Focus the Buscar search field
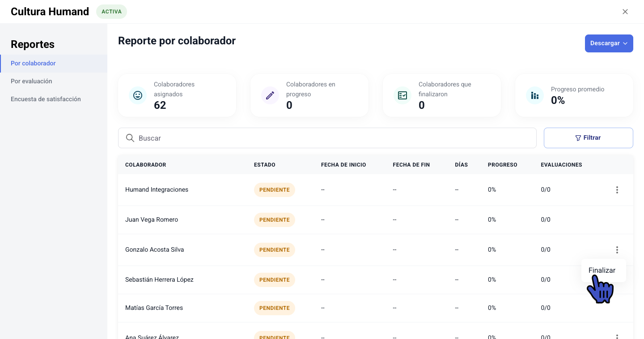Image resolution: width=644 pixels, height=339 pixels. coord(327,138)
